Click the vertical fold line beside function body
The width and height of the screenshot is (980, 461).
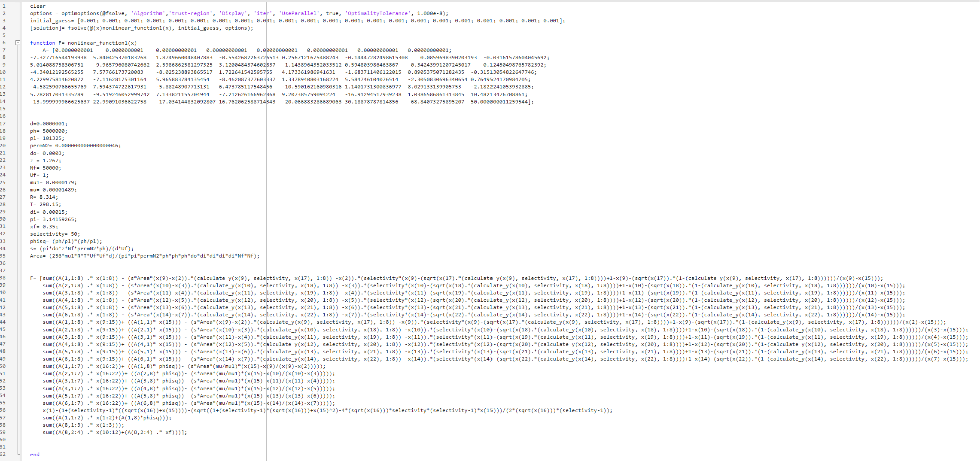point(18,215)
